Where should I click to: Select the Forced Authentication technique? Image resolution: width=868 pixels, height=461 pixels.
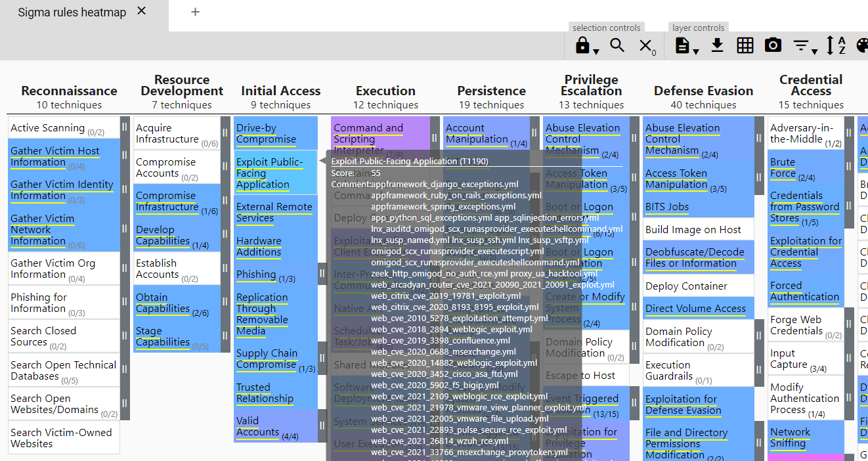point(806,291)
